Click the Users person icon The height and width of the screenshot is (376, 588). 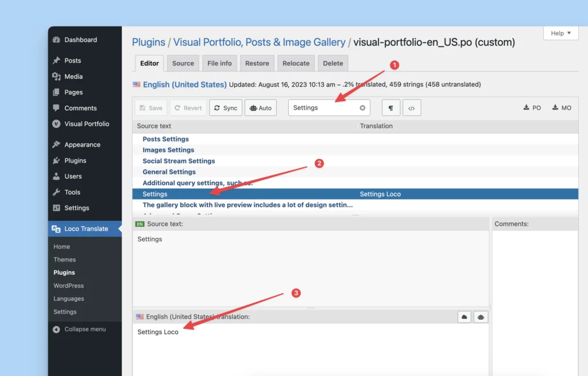pyautogui.click(x=56, y=176)
